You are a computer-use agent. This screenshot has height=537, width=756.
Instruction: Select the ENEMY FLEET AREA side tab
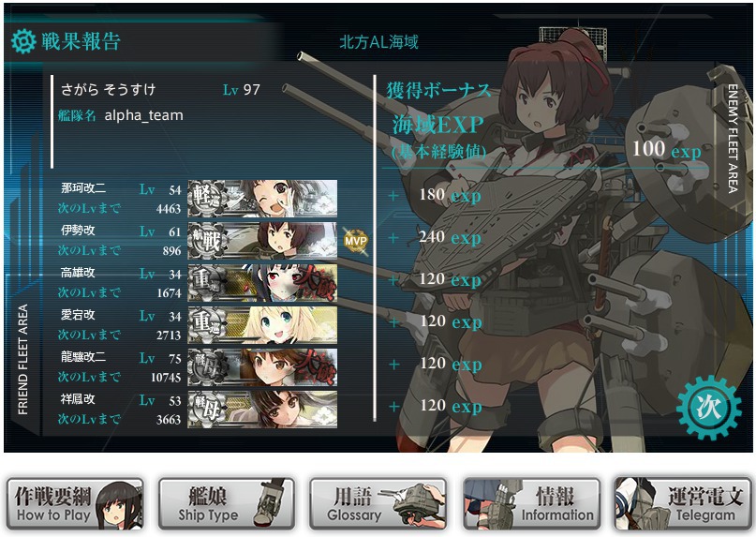733,139
